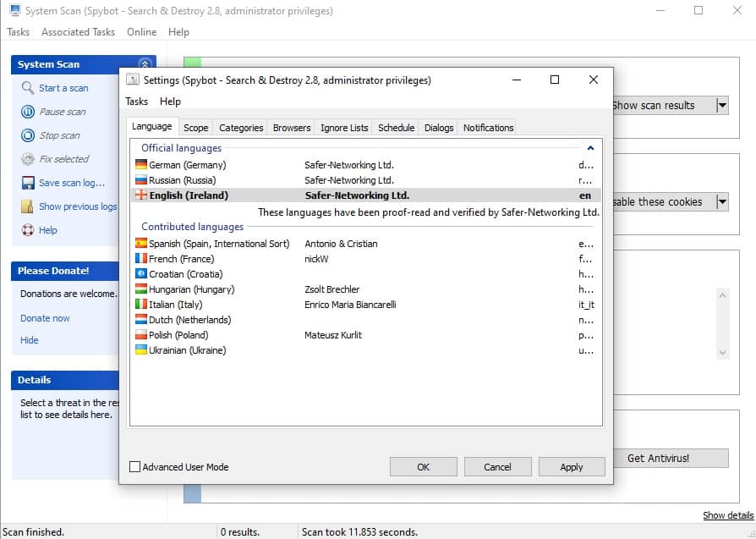Open the Online menu
The height and width of the screenshot is (539, 756).
(142, 32)
